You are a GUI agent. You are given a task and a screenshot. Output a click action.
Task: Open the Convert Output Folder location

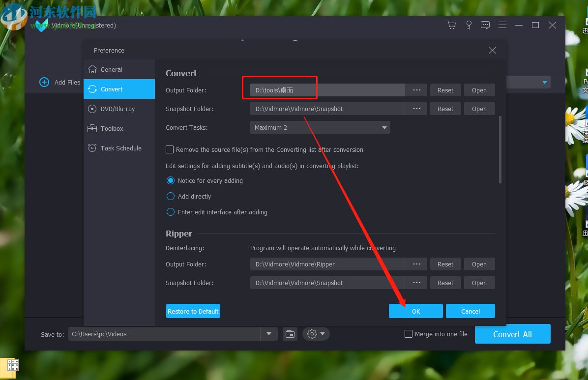click(x=479, y=90)
